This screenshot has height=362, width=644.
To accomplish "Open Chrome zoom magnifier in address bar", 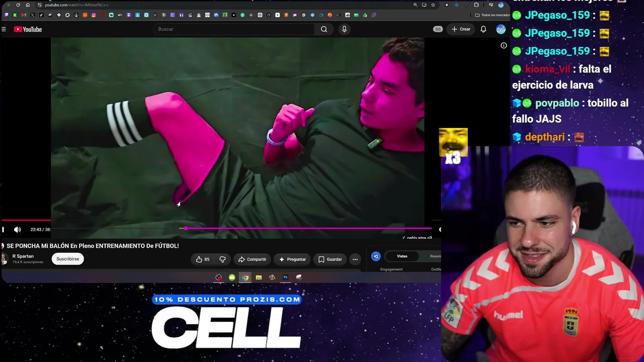I will tap(415, 5).
